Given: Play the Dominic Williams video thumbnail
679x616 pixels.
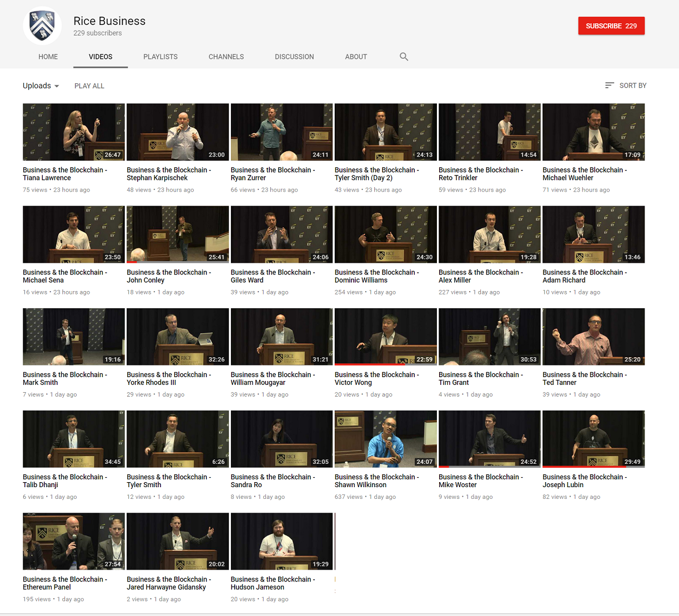Looking at the screenshot, I should (x=386, y=234).
